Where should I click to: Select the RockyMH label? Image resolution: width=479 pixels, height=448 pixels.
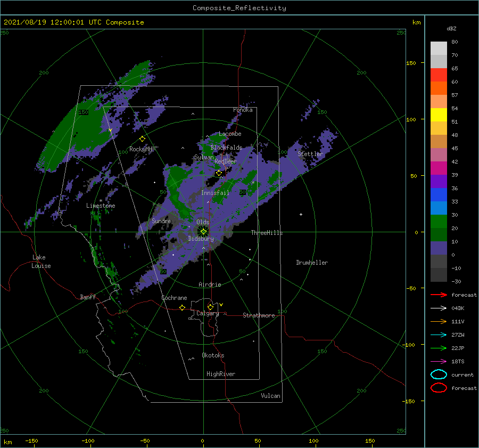click(x=141, y=149)
